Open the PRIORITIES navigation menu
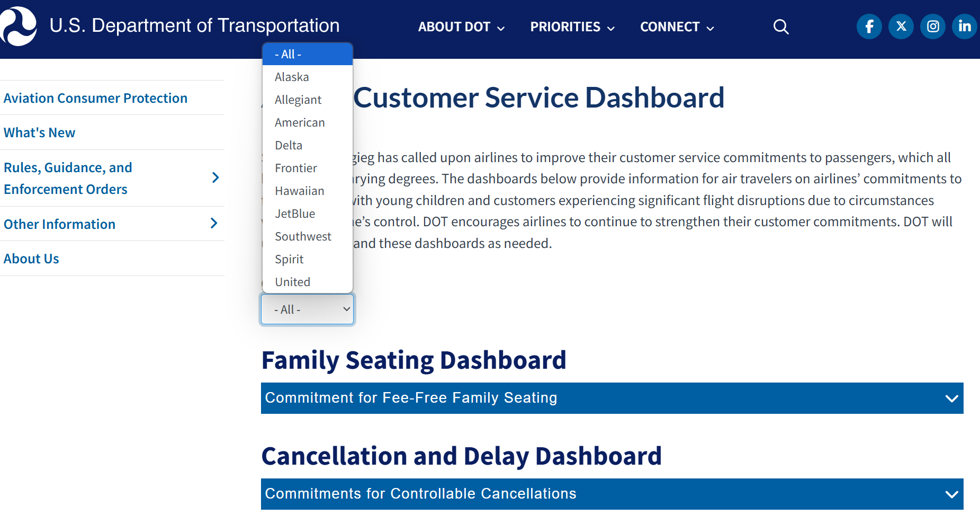980x515 pixels. click(x=572, y=27)
